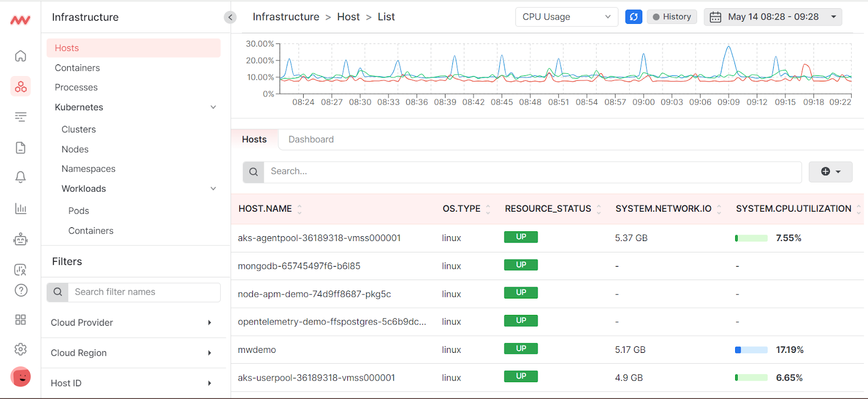Select the Infrastructure hexagons sidebar icon
Viewport: 868px width, 399px height.
click(x=21, y=86)
